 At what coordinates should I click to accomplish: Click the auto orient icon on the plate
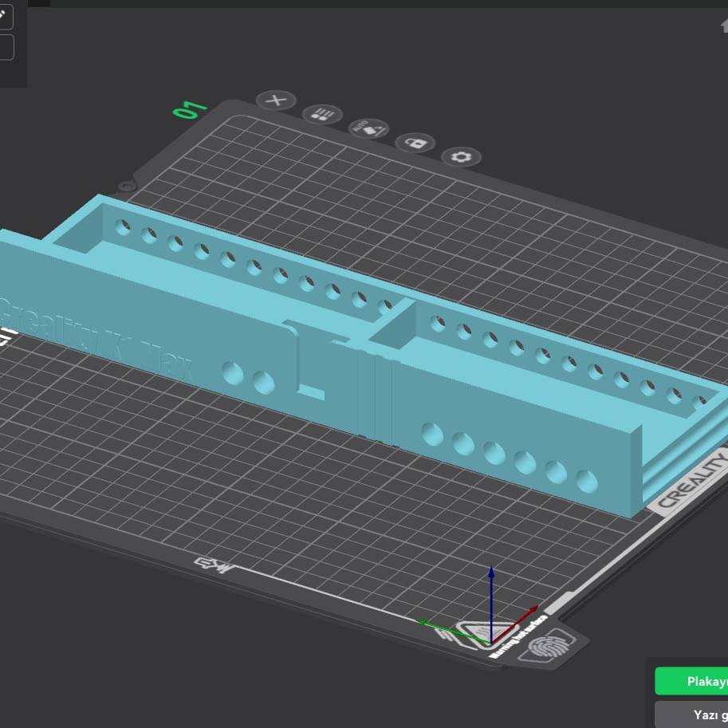coord(368,128)
